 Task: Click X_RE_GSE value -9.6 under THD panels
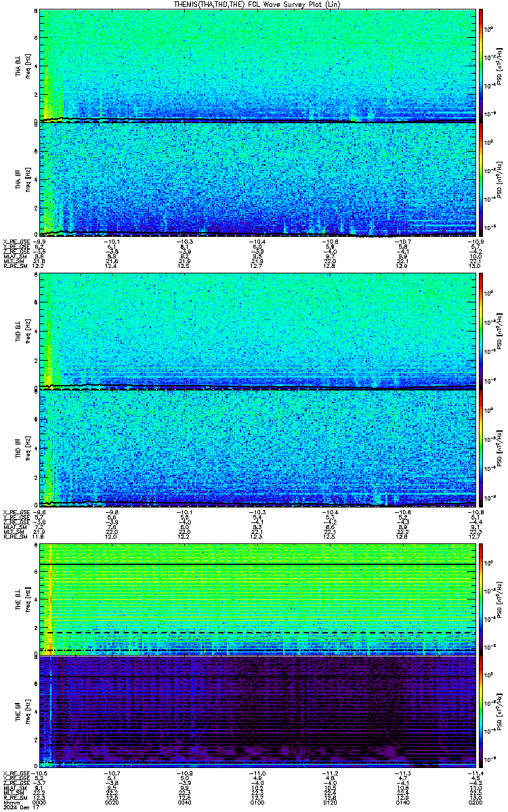pos(39,512)
